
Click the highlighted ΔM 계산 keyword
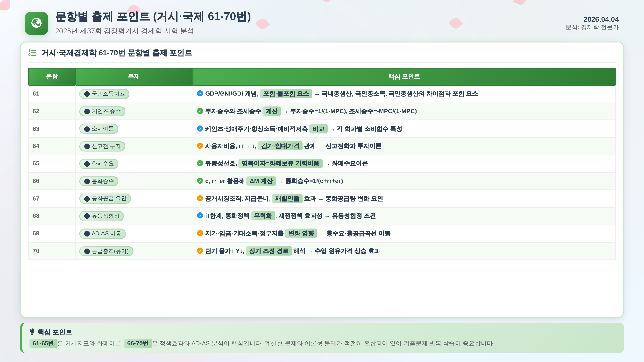(x=261, y=181)
